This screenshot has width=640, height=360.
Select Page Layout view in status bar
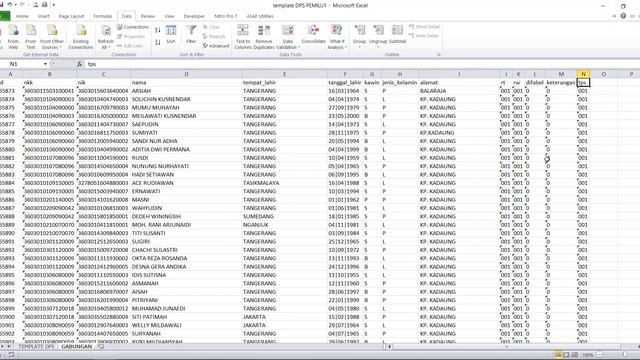point(566,355)
